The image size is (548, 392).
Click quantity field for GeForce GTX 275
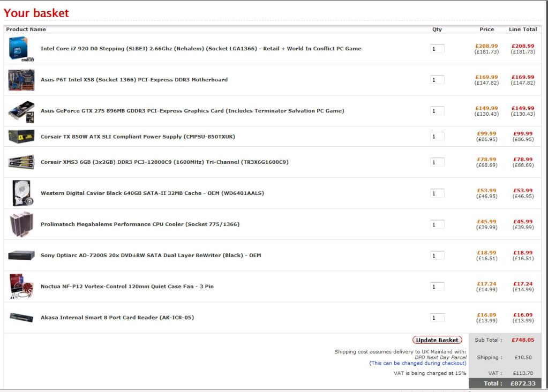tap(437, 111)
